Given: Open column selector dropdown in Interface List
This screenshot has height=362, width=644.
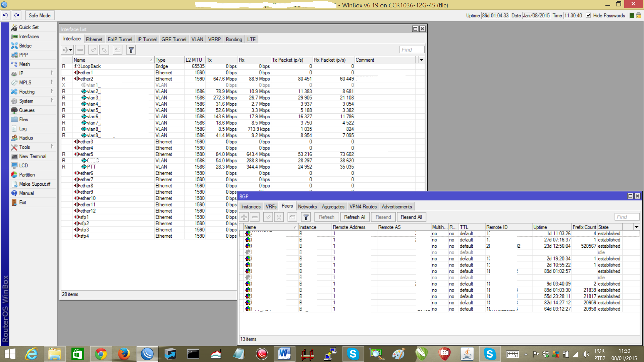Looking at the screenshot, I should [x=421, y=60].
